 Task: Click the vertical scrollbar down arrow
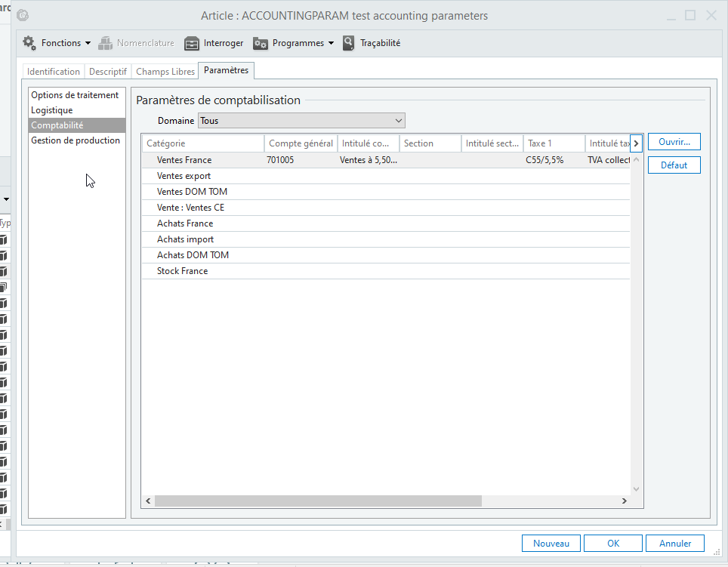(636, 489)
